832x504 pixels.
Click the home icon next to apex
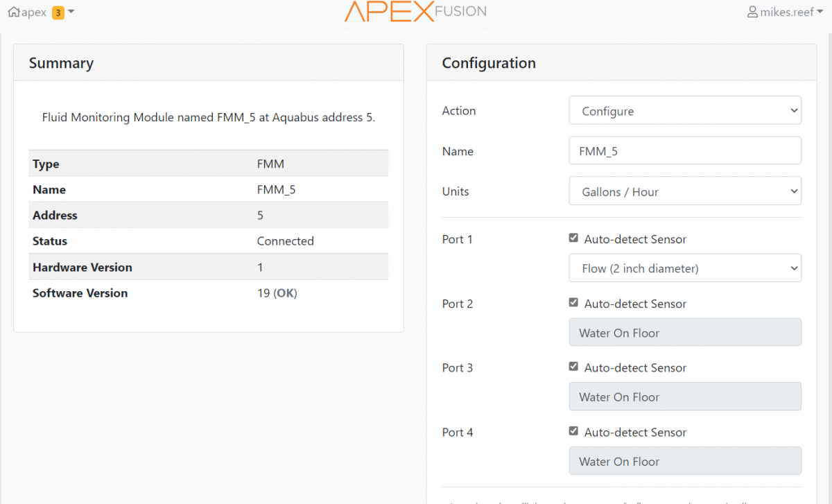pos(14,12)
